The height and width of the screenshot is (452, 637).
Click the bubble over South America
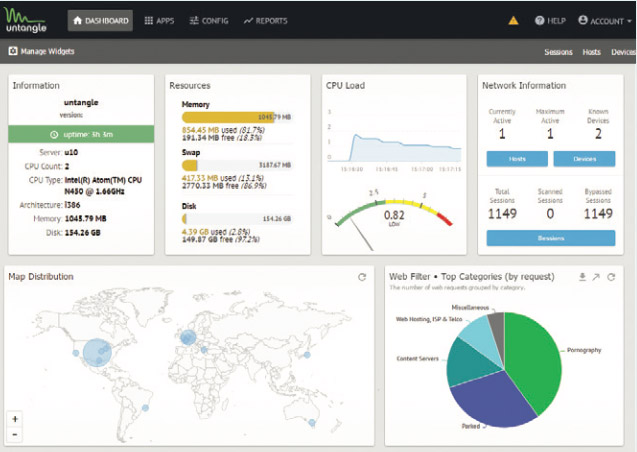coord(145,408)
